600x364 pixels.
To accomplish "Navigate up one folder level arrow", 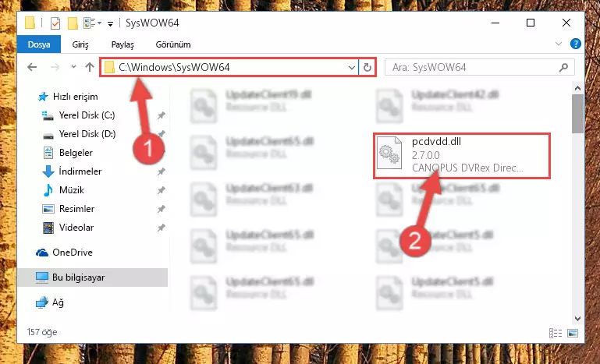I will (x=90, y=67).
